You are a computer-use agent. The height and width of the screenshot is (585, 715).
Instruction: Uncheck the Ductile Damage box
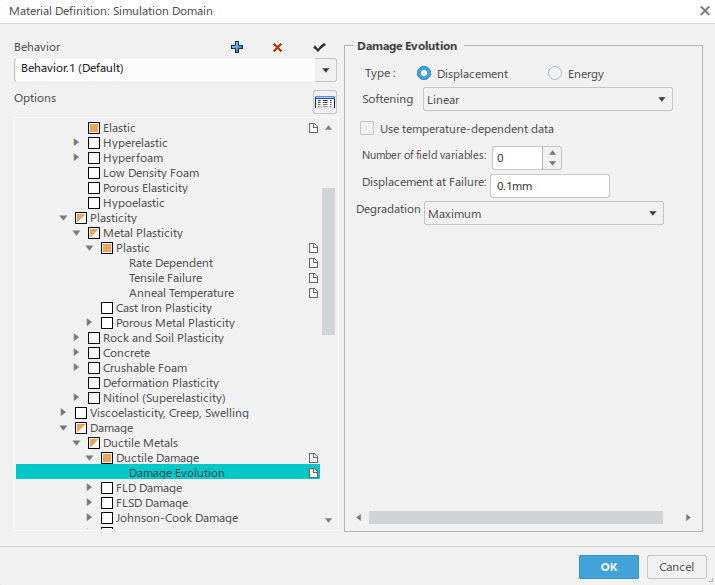[107, 458]
